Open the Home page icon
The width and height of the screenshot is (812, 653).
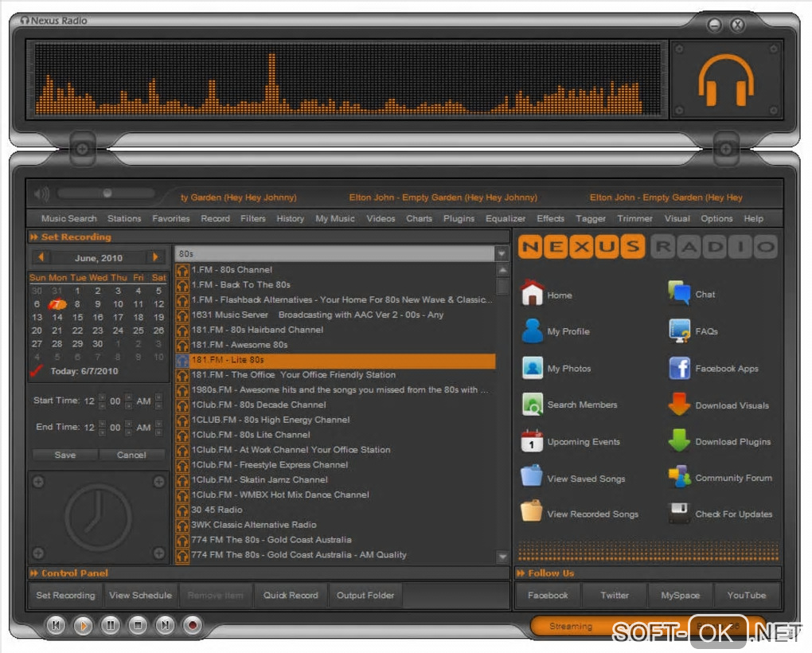point(532,293)
